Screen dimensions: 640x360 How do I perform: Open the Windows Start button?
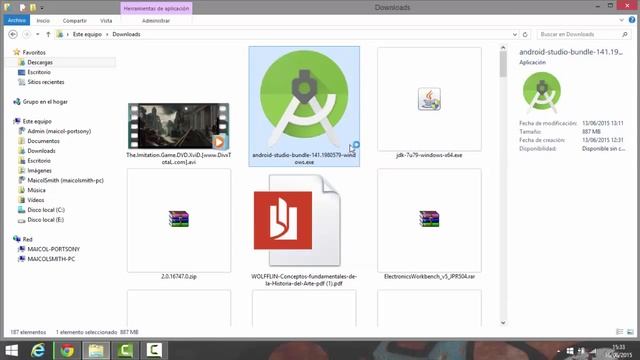11,351
